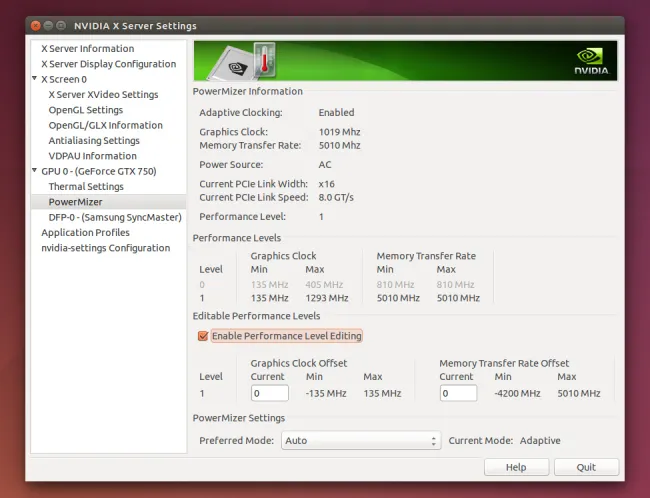The height and width of the screenshot is (498, 650).
Task: Click the GPU thermometer banner icon
Action: tap(264, 60)
